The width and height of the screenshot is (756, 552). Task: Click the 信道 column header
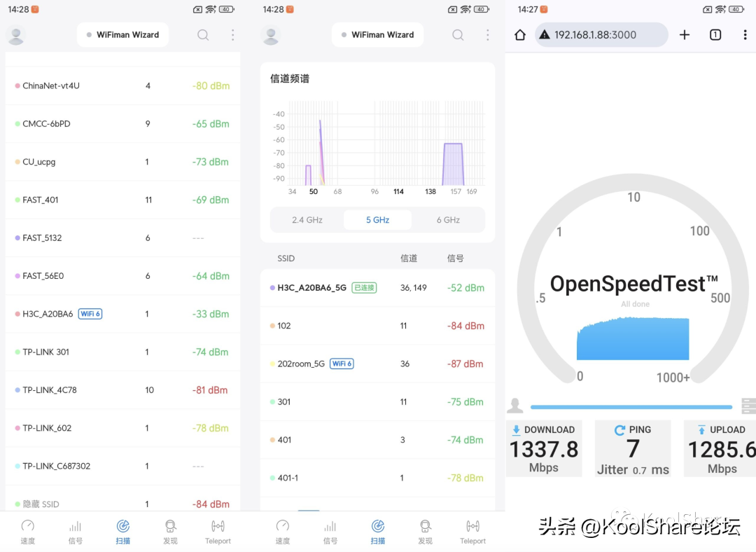[x=409, y=258]
